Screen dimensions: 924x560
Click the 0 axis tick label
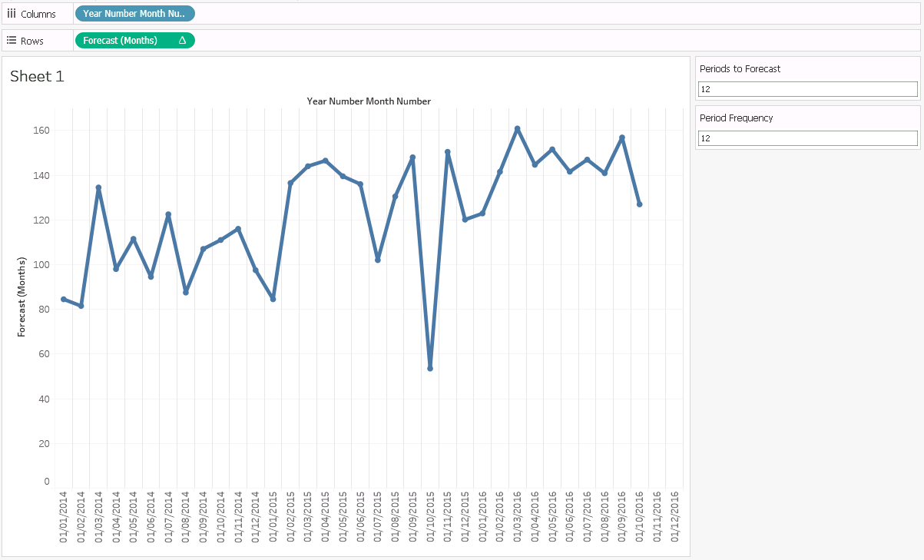coord(47,482)
